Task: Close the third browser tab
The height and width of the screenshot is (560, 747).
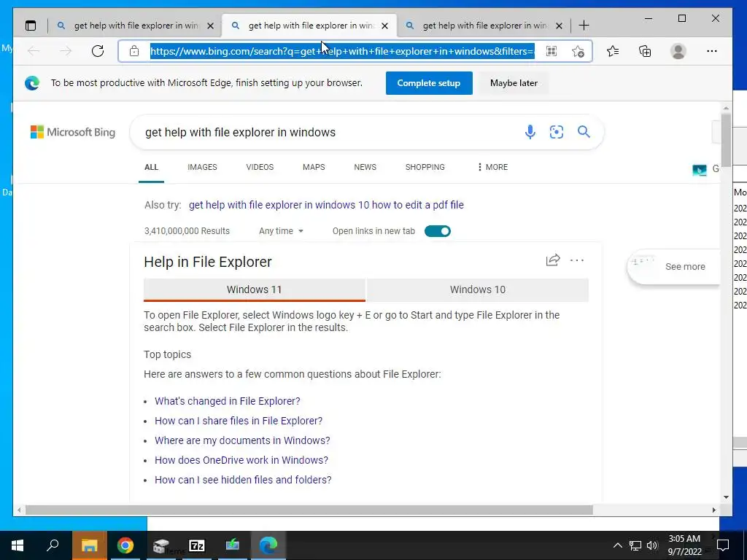Action: 560,26
